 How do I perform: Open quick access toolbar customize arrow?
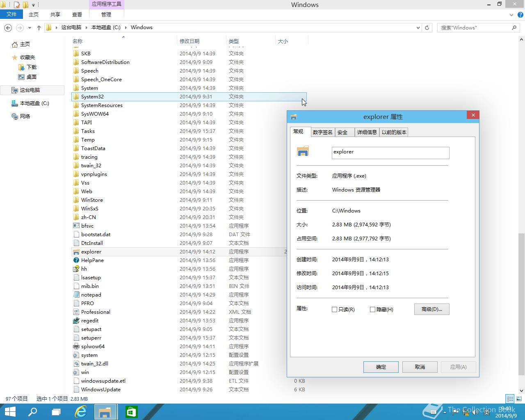[34, 5]
